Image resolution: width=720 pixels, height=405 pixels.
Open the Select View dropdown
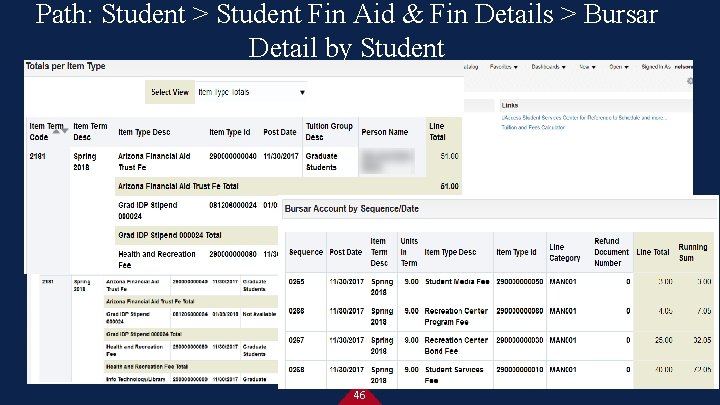(x=251, y=92)
